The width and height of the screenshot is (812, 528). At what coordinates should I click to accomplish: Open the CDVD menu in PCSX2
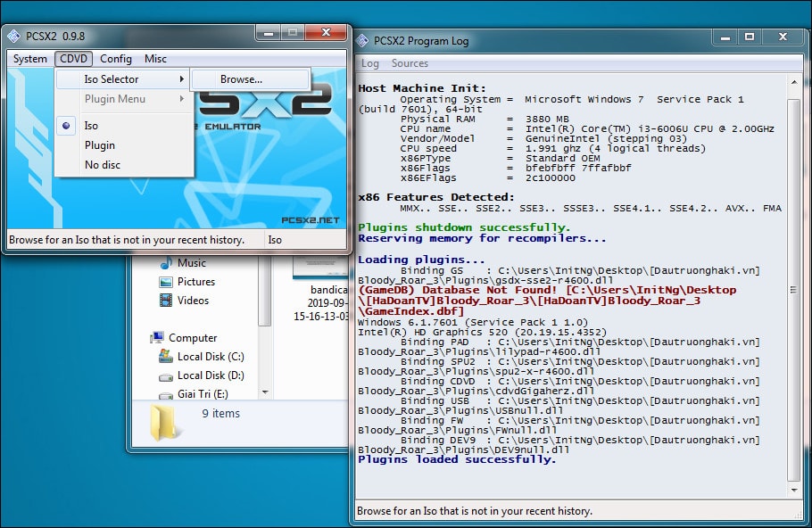click(73, 59)
